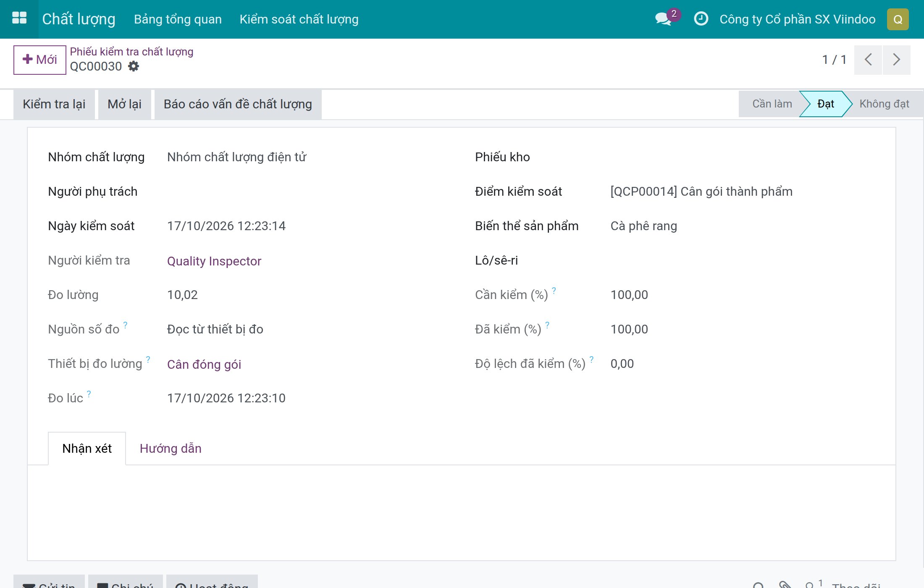Viewport: 924px width, 588px height.
Task: Open Quality Inspector link
Action: tap(214, 261)
